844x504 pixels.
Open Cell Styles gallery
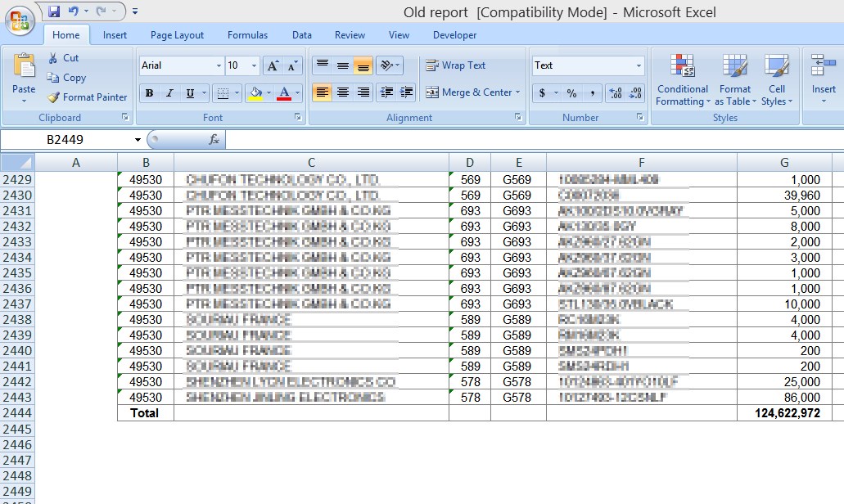point(777,79)
